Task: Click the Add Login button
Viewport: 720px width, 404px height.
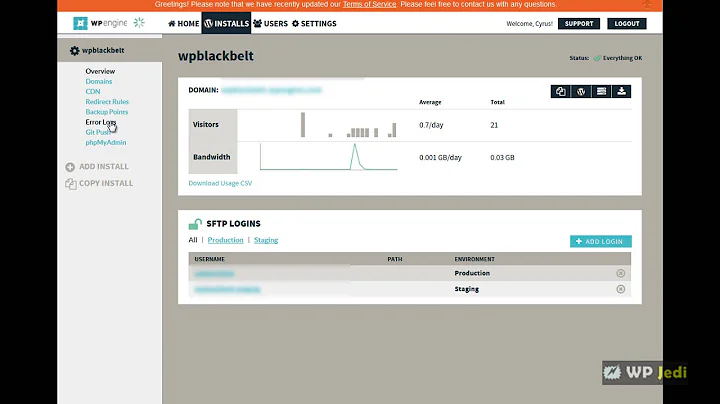Action: click(601, 241)
